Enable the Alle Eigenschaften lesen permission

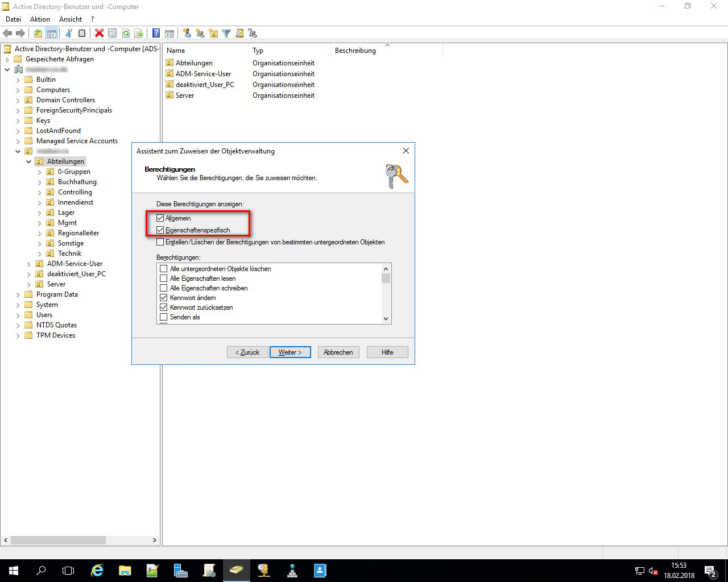pos(164,278)
